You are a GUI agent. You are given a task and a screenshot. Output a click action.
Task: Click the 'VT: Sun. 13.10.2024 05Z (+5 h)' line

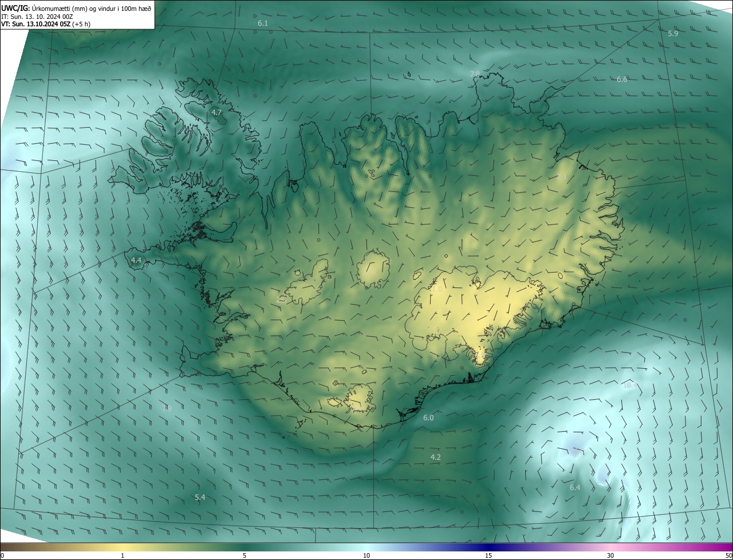(46, 24)
